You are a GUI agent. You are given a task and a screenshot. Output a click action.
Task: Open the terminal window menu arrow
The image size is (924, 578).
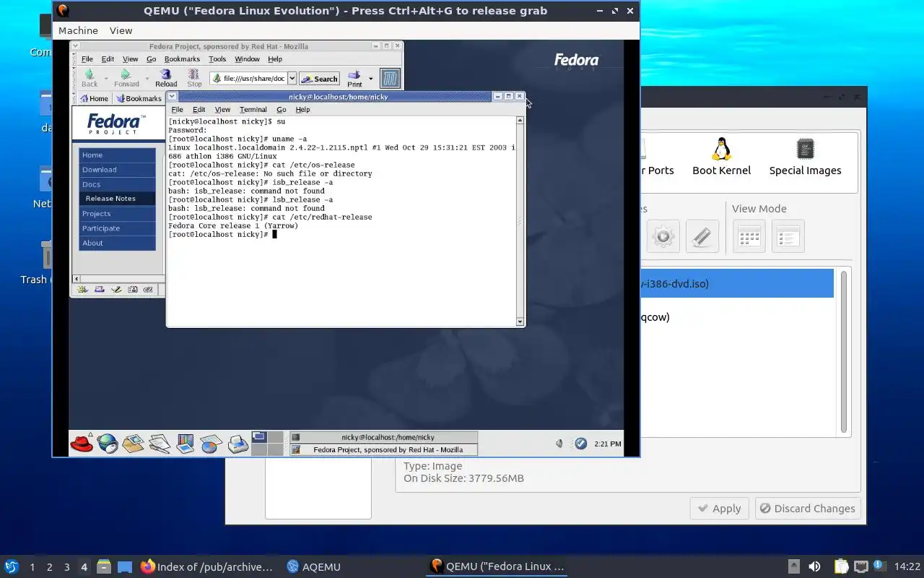pos(172,96)
